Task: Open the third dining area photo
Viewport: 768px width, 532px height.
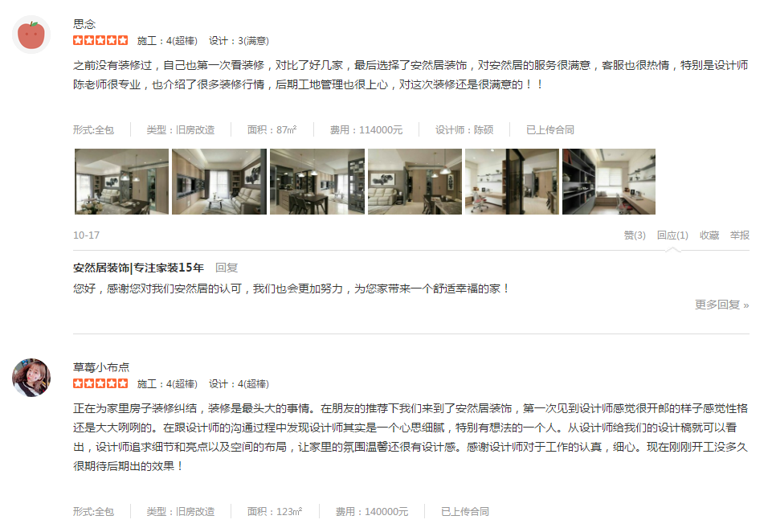Action: tap(317, 182)
